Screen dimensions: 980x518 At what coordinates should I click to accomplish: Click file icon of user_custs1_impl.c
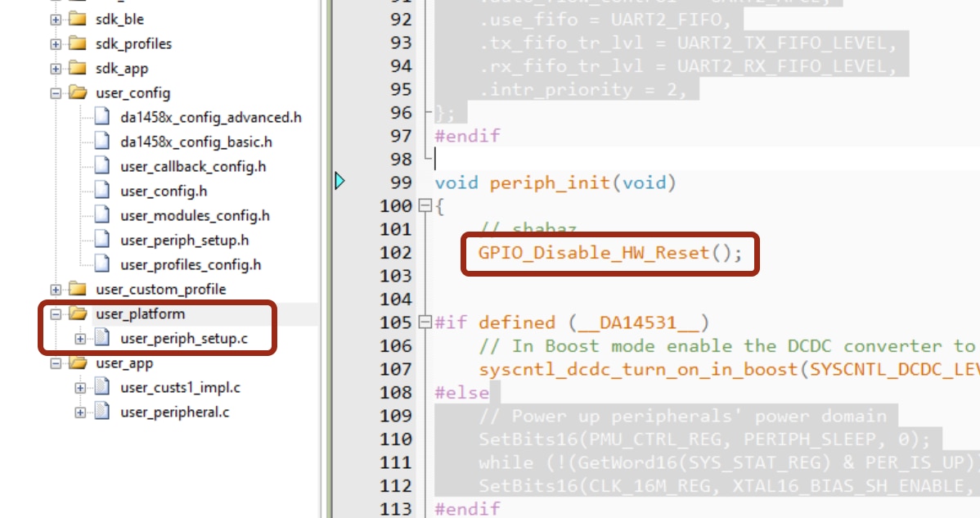102,387
